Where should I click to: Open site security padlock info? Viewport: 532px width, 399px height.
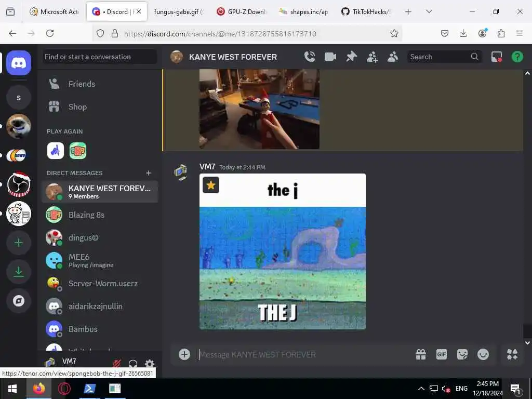coord(115,33)
